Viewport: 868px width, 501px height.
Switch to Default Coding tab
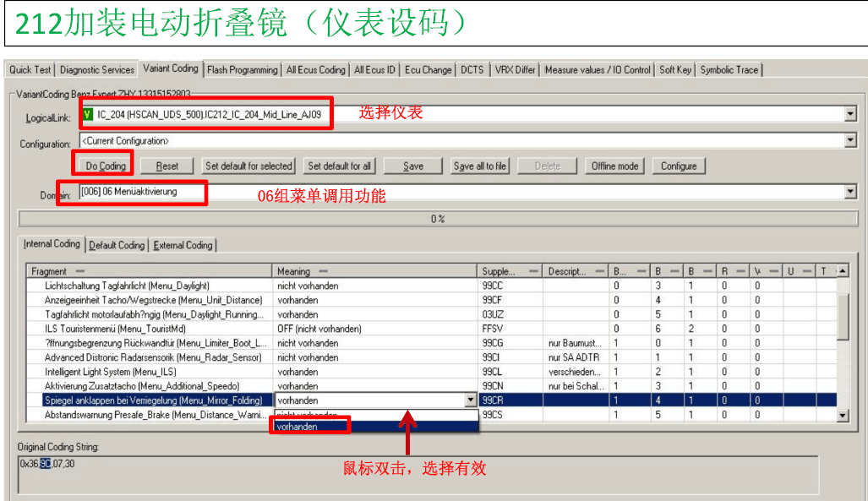tap(117, 245)
